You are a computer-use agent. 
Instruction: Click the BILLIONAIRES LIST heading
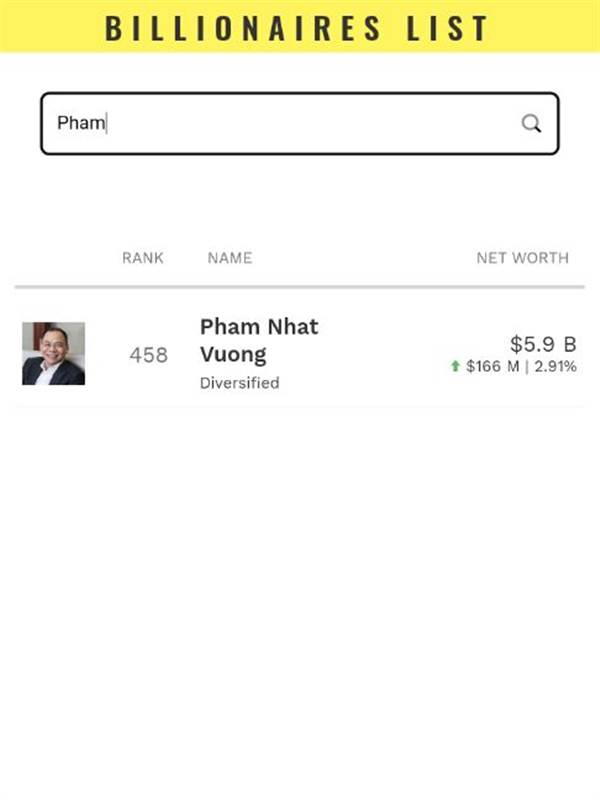click(296, 28)
